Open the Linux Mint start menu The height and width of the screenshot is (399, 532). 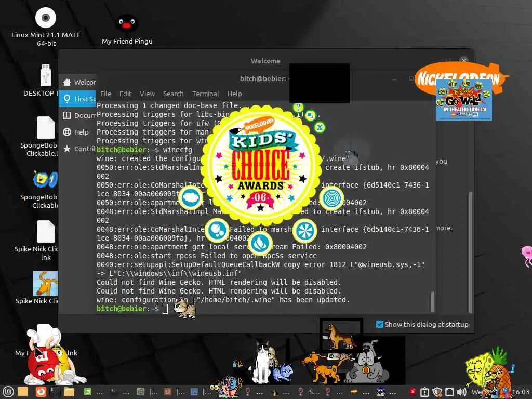8,392
